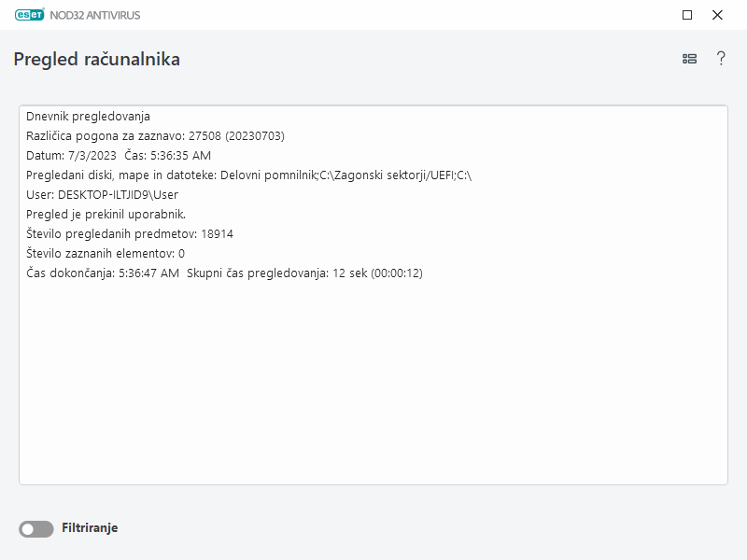Click the grid list view icon near help

(x=688, y=58)
